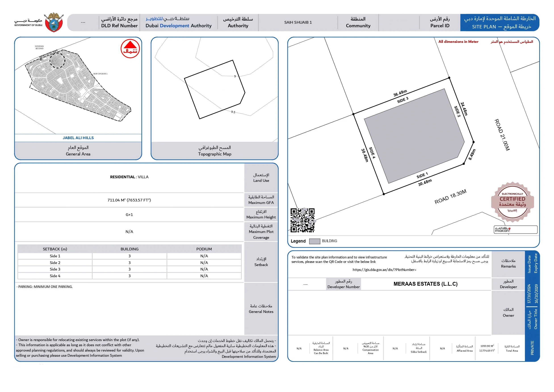
Task: Click the grey BUILDING legend swatch
Action: (315, 241)
